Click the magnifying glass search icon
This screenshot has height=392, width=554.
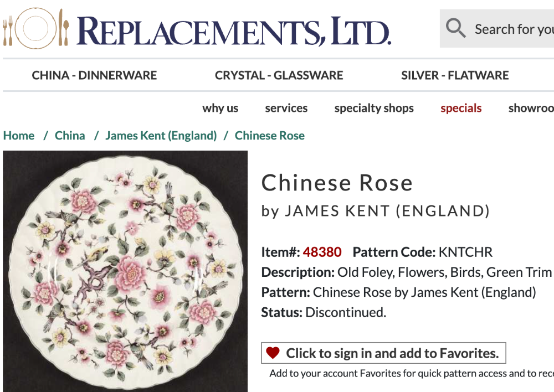click(x=455, y=28)
